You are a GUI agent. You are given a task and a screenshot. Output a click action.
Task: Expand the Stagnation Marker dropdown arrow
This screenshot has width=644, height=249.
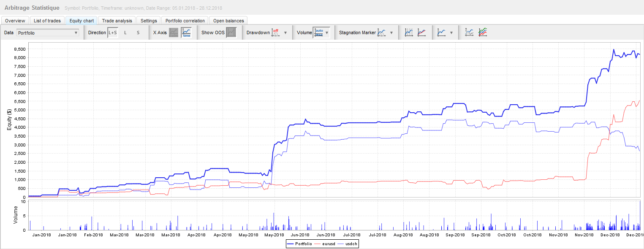(x=391, y=32)
